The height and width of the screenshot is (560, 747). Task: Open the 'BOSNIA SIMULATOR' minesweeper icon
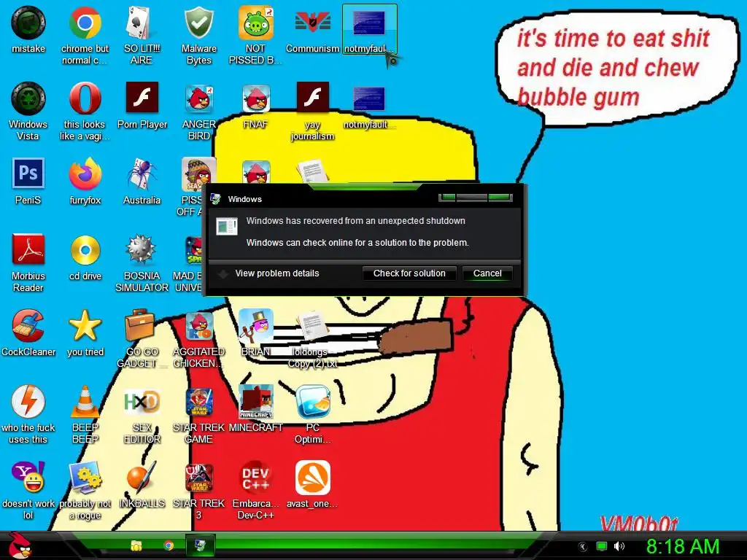[x=142, y=262]
